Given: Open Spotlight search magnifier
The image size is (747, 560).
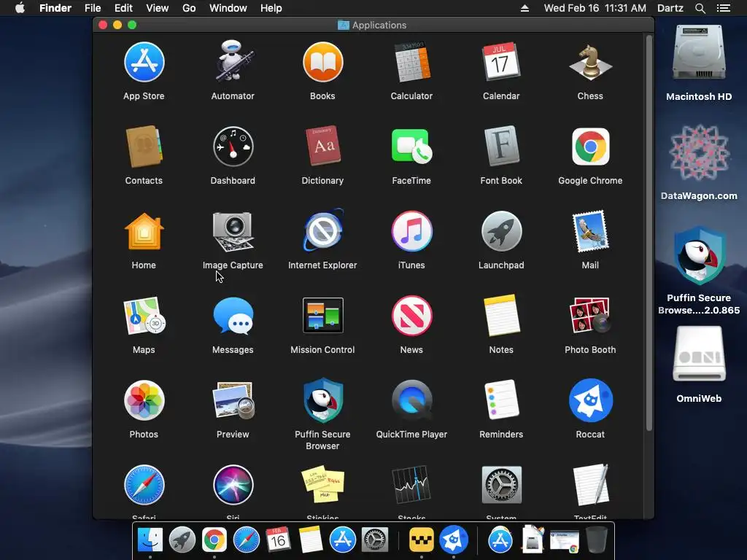Looking at the screenshot, I should point(700,8).
